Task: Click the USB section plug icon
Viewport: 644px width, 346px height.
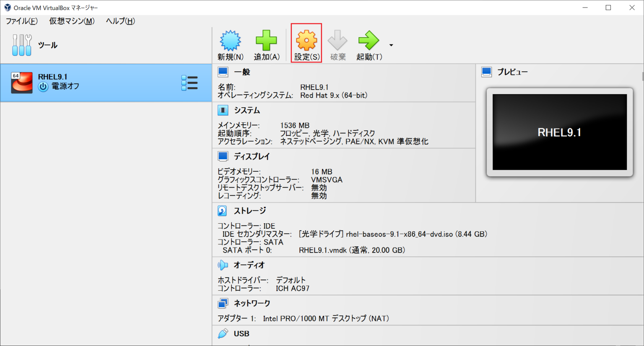Action: [x=223, y=333]
